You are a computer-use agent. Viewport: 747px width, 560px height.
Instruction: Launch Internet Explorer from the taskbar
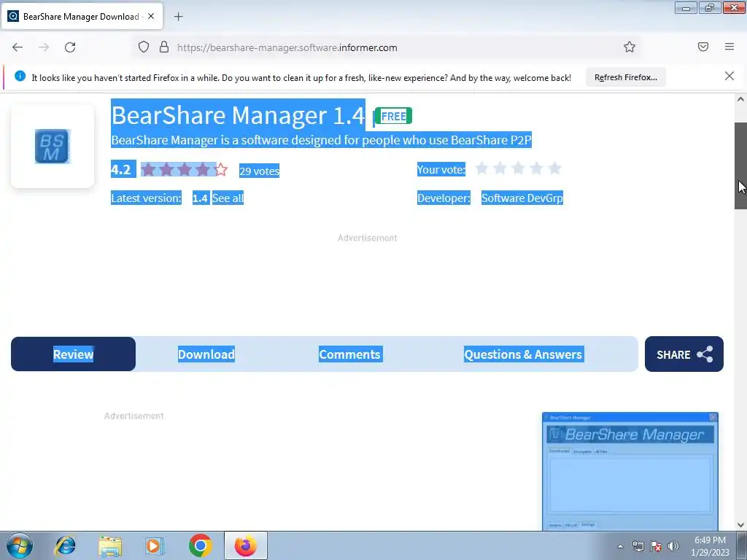[65, 545]
